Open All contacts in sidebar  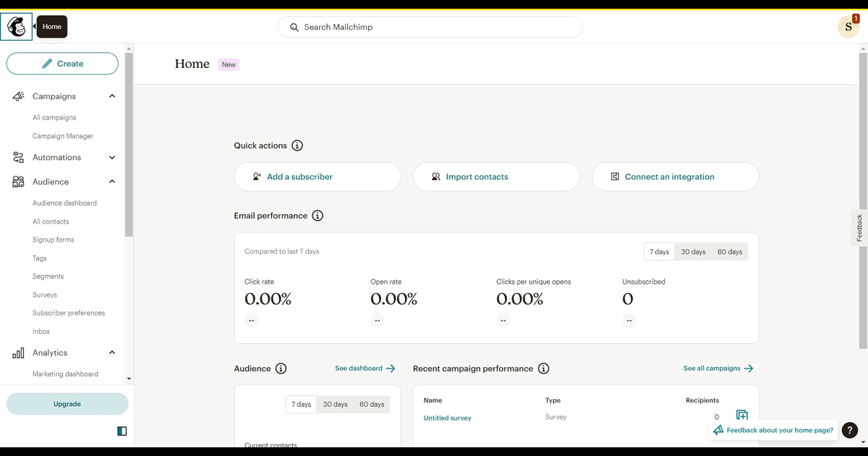coord(51,221)
